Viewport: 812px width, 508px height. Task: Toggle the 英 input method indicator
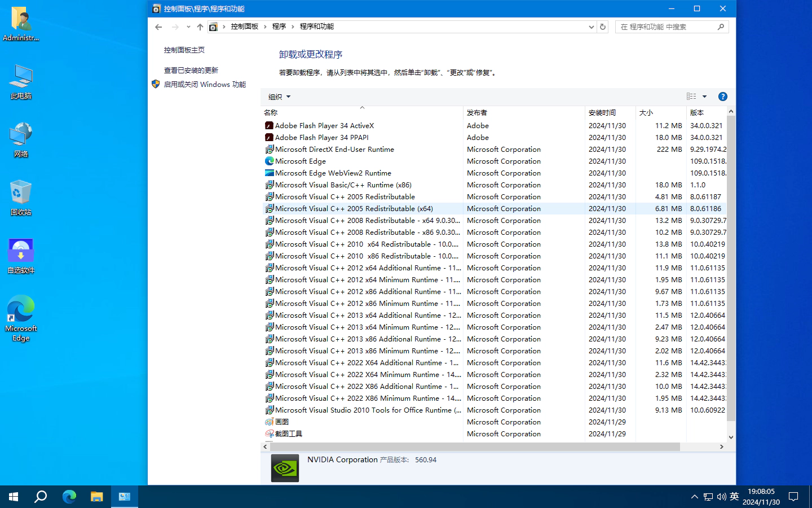(x=734, y=497)
